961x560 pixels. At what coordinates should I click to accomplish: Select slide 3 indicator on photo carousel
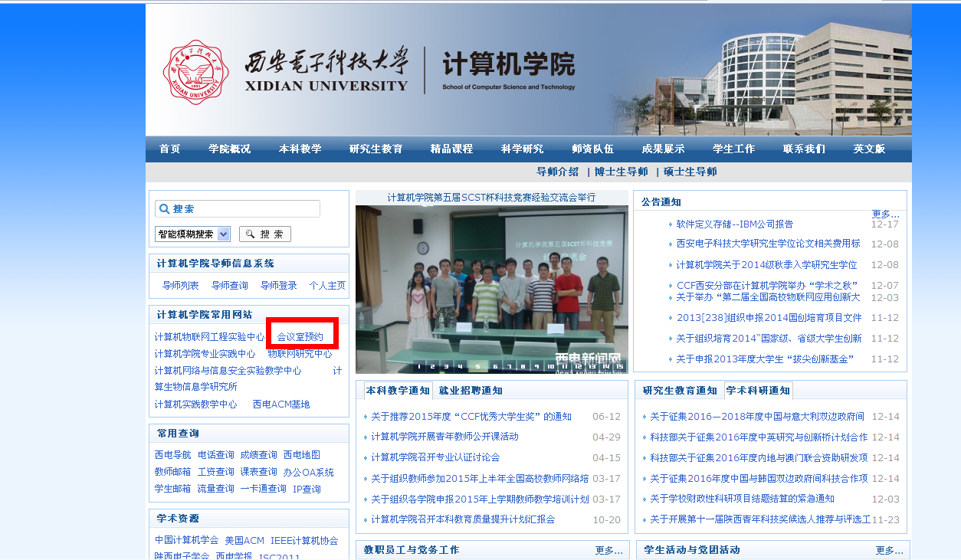[x=447, y=366]
